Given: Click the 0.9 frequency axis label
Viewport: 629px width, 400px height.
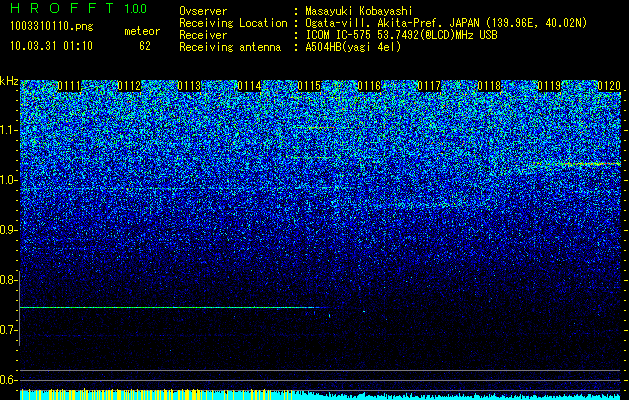Looking at the screenshot, I should pos(9,230).
